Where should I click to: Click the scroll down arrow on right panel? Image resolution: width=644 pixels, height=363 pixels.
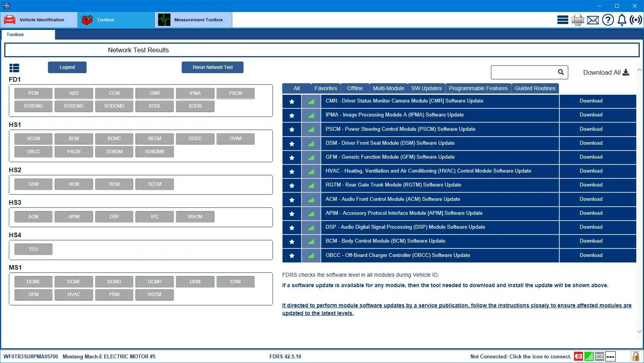click(639, 331)
